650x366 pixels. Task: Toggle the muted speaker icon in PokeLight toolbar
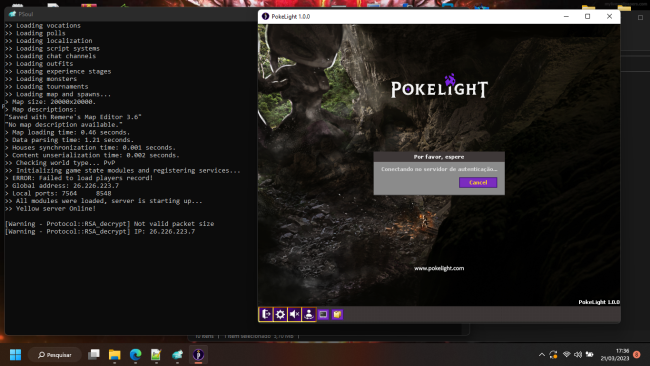(294, 314)
